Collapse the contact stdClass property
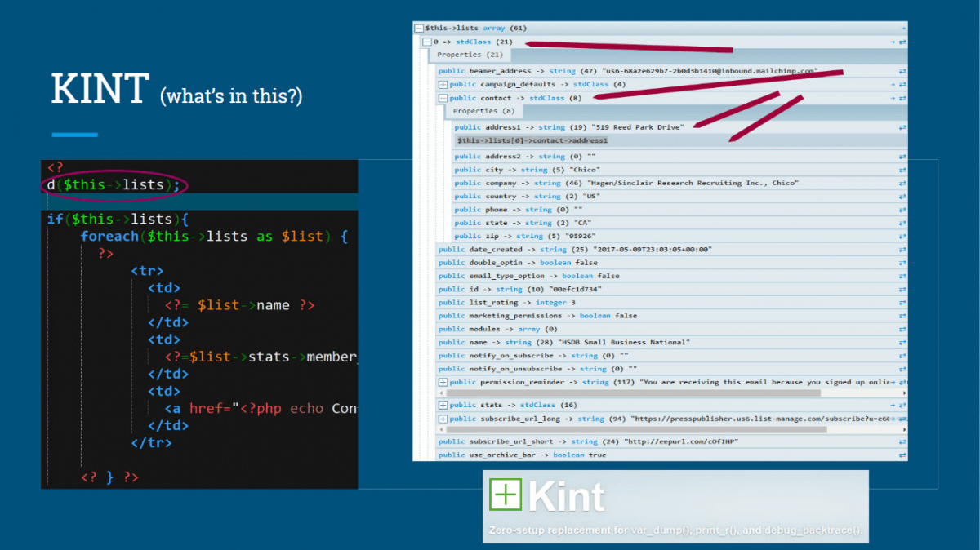The width and height of the screenshot is (980, 550). coord(443,98)
